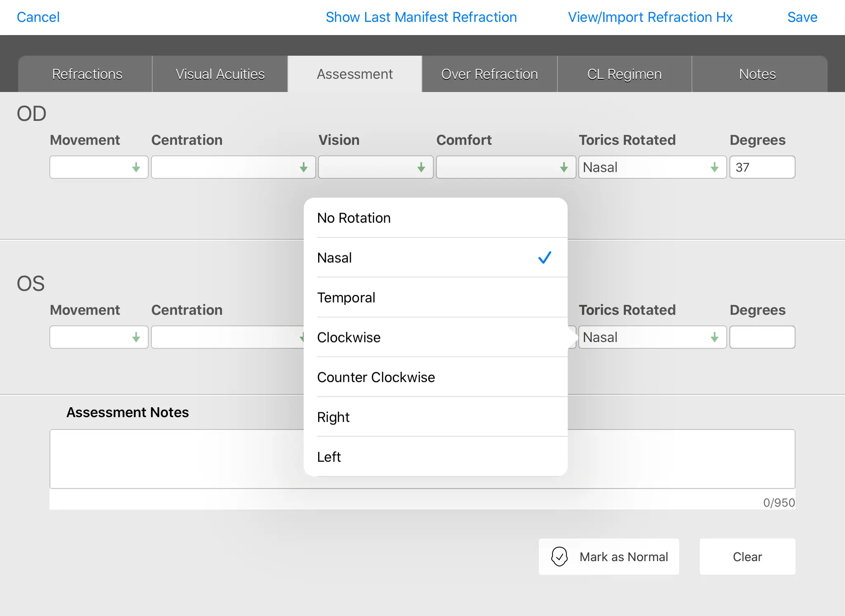Image resolution: width=845 pixels, height=616 pixels.
Task: Click the OD section heading
Action: tap(31, 113)
